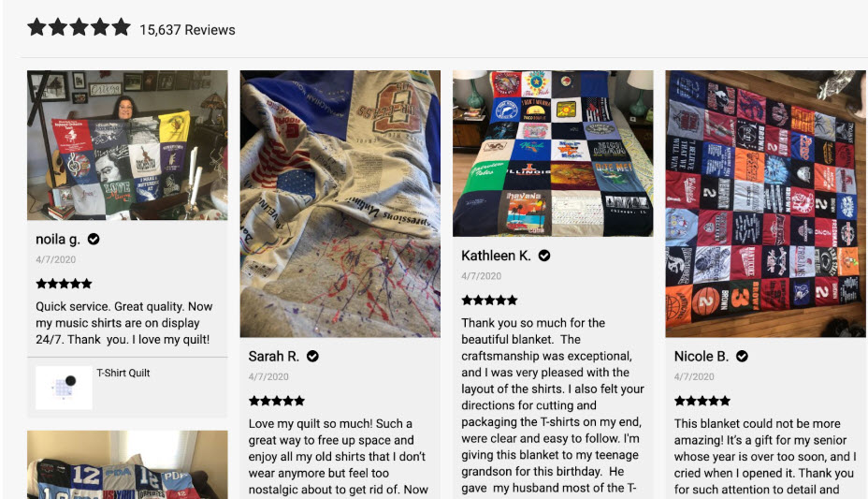Click reviewer name Kathleen K.
The width and height of the screenshot is (868, 499).
pos(496,256)
